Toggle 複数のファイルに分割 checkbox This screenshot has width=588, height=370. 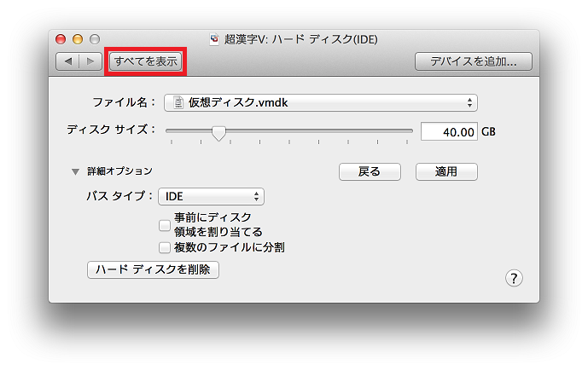coord(165,247)
